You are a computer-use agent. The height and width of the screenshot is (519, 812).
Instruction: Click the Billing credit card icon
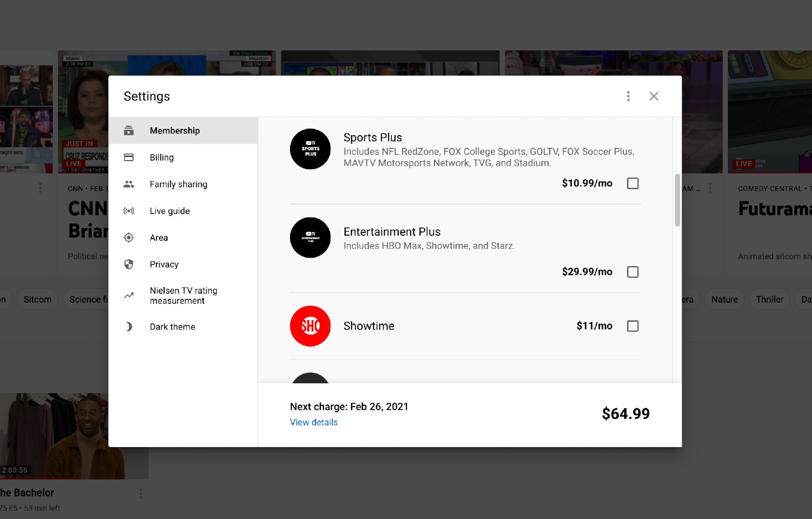[129, 157]
